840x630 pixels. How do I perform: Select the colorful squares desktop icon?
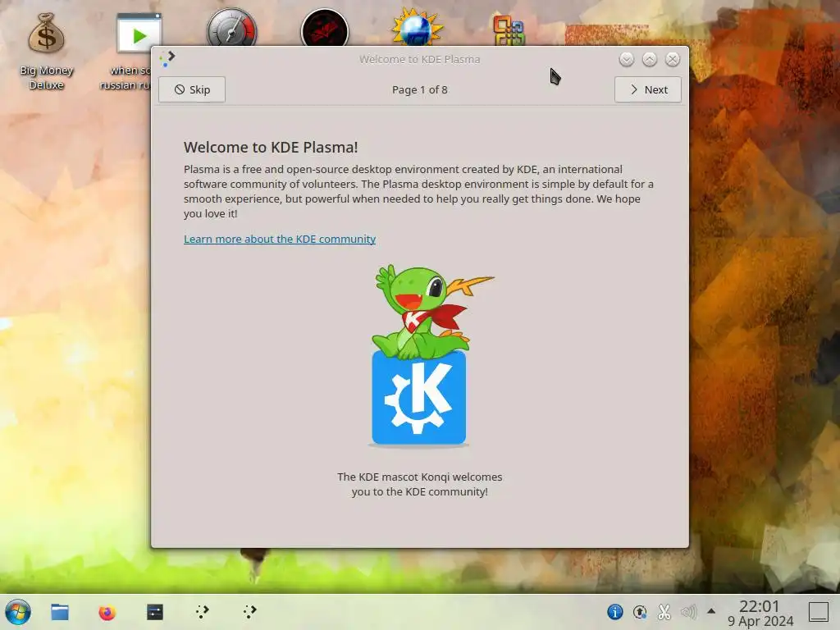[x=509, y=30]
